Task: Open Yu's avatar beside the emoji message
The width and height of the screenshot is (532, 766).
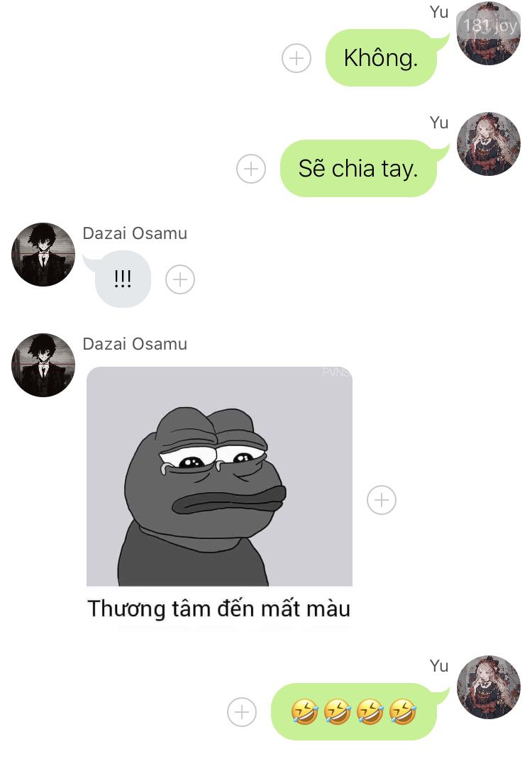Action: coord(489,687)
